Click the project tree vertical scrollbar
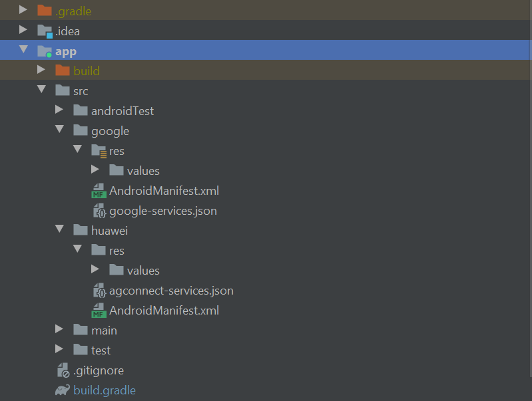Screen dimensions: 532x401 click(530, 188)
